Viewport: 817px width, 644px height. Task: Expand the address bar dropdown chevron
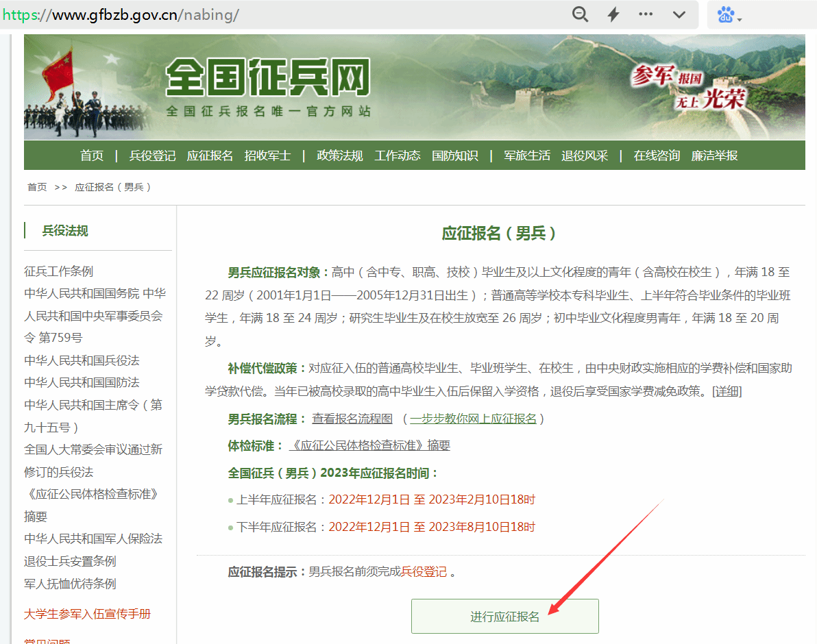click(679, 14)
